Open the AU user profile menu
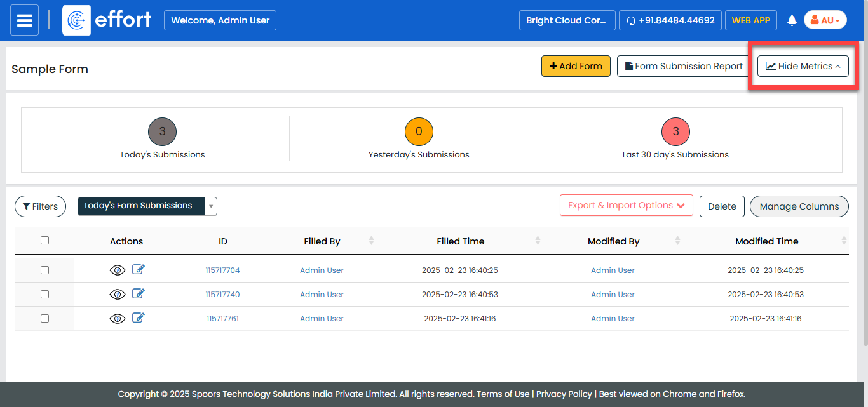 [x=825, y=20]
